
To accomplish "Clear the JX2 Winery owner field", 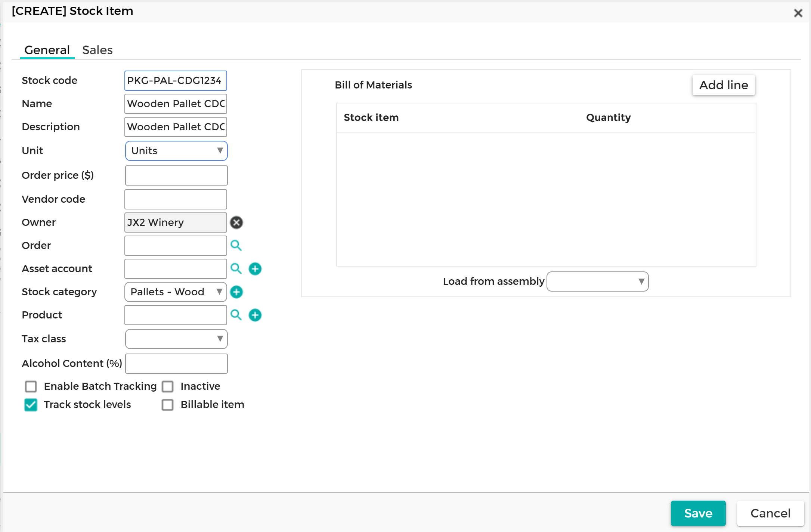I will tap(236, 223).
